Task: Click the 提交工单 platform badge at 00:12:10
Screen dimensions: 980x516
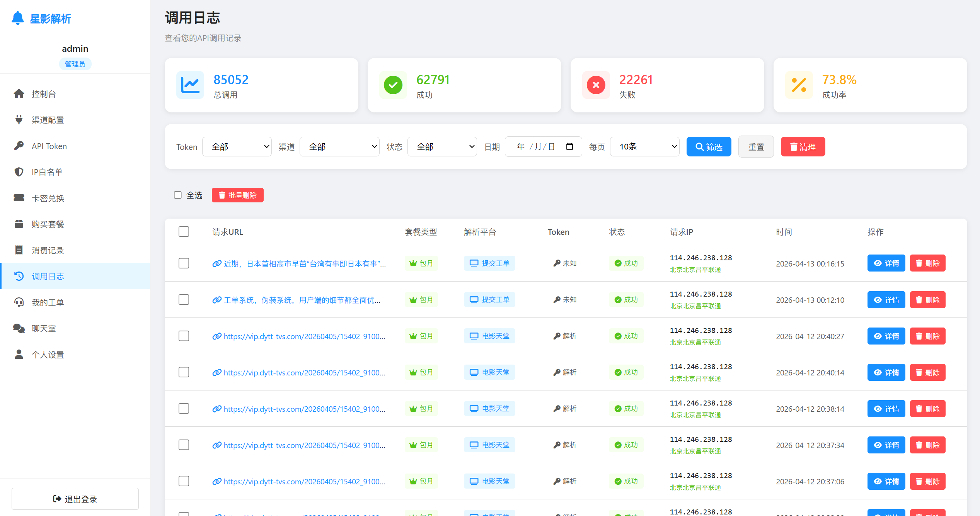Action: tap(489, 300)
